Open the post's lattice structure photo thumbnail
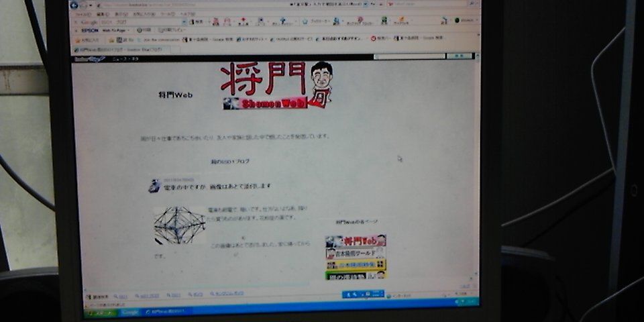This screenshot has width=644, height=322. click(180, 225)
